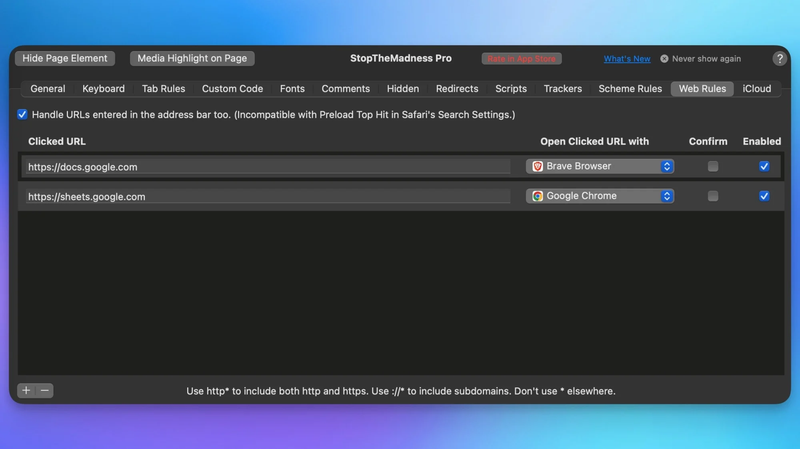Open the Scheme Rules tab

click(x=630, y=89)
